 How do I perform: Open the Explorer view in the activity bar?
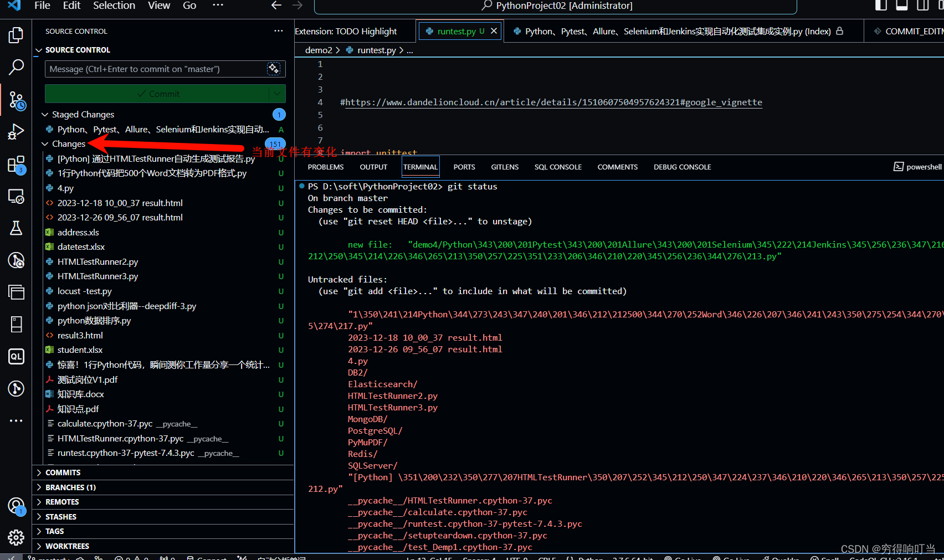click(x=16, y=34)
